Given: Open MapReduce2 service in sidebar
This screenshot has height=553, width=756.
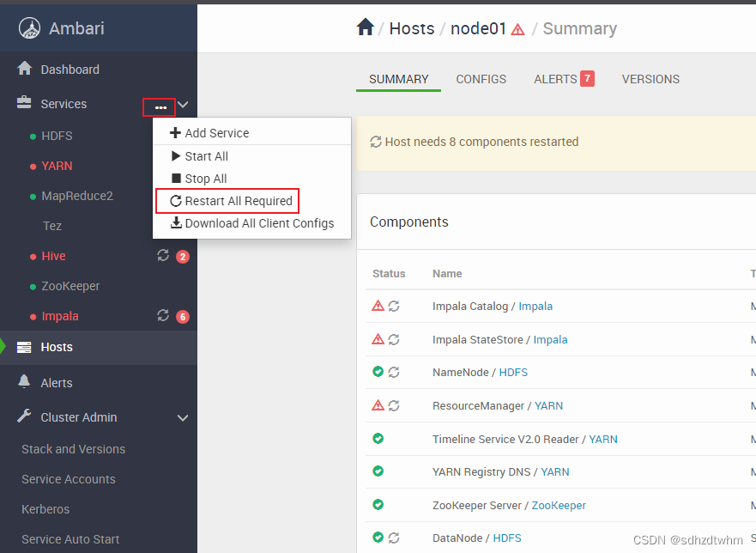Looking at the screenshot, I should pos(77,196).
